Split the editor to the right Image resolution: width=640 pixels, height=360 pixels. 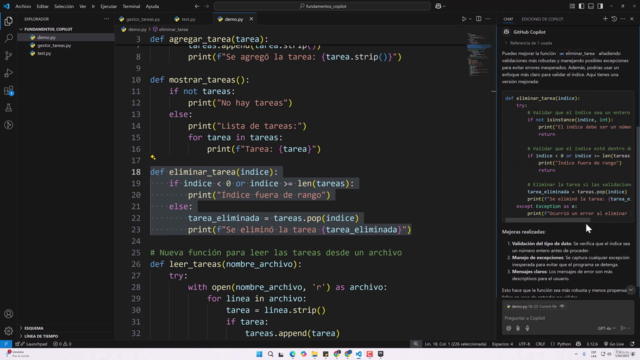click(x=478, y=19)
